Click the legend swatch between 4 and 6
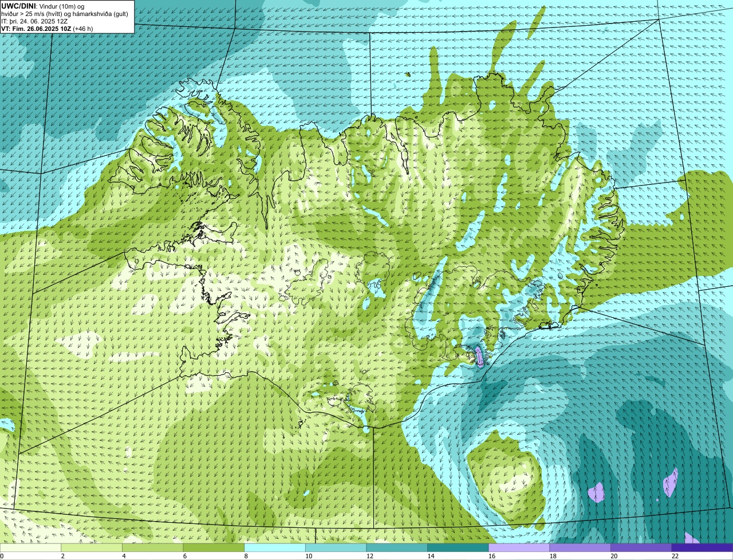The image size is (733, 560). point(152,547)
